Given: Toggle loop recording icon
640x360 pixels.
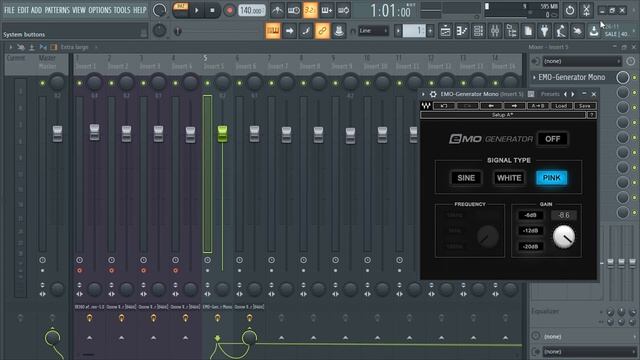Looking at the screenshot, I should 343,10.
